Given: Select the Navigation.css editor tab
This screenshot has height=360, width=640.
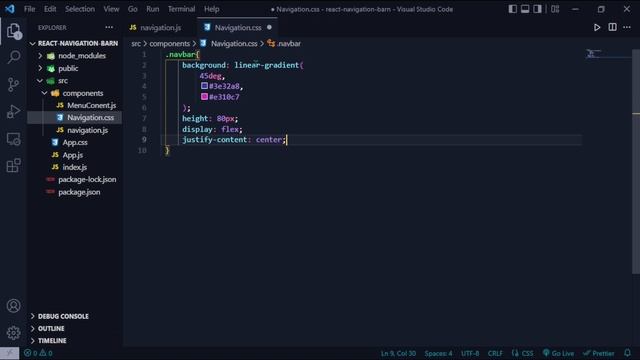Looking at the screenshot, I should tap(238, 27).
